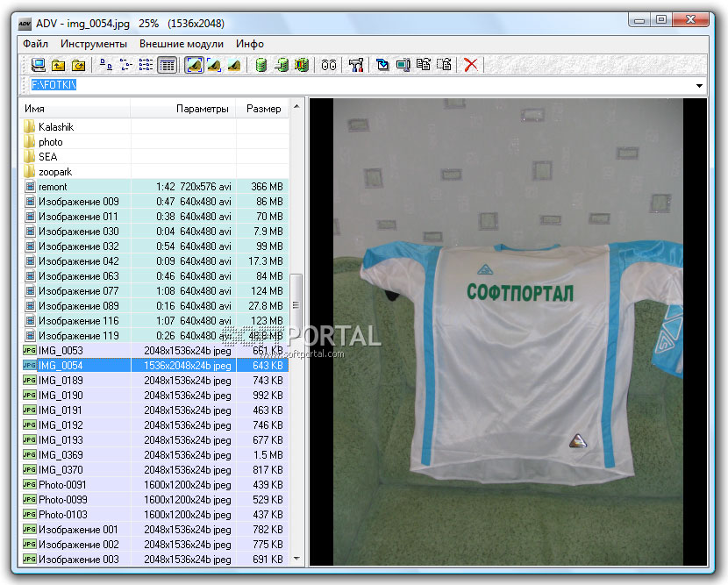Refresh the current folder icon

pos(78,65)
